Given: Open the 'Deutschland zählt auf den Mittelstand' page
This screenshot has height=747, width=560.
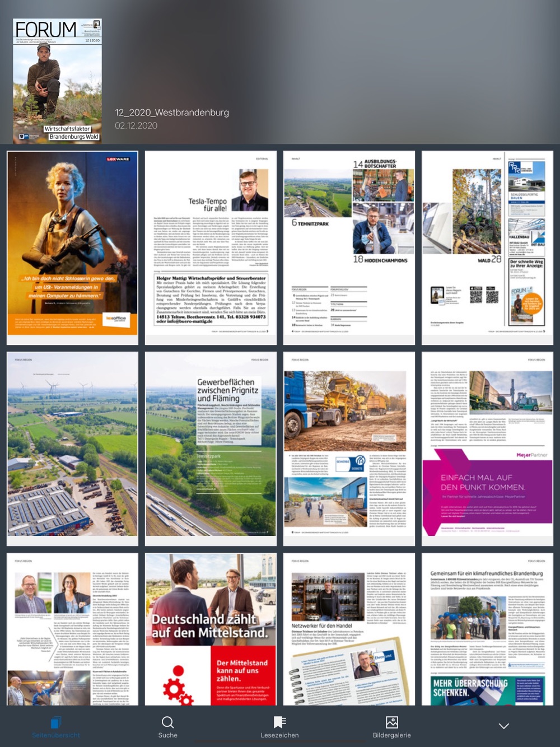Looking at the screenshot, I should pos(211,629).
